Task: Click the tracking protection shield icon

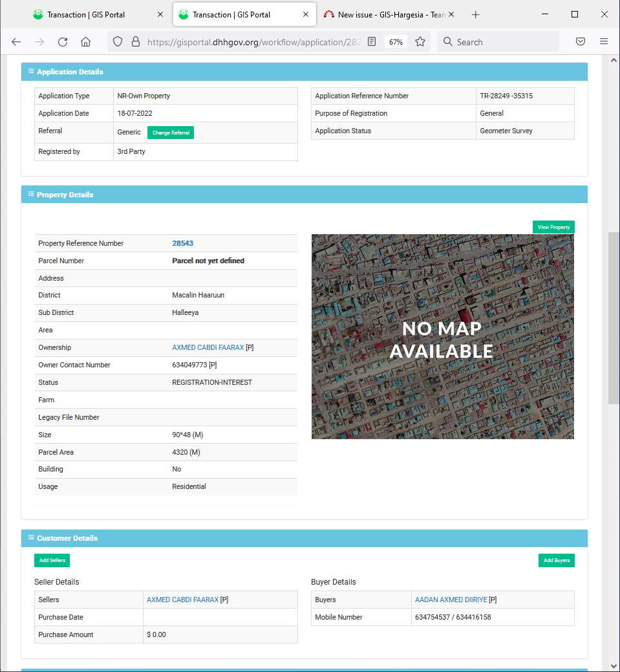Action: pos(118,41)
